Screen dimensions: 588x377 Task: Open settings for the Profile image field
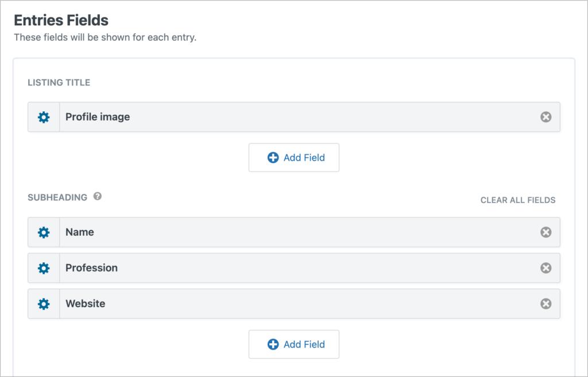tap(44, 116)
